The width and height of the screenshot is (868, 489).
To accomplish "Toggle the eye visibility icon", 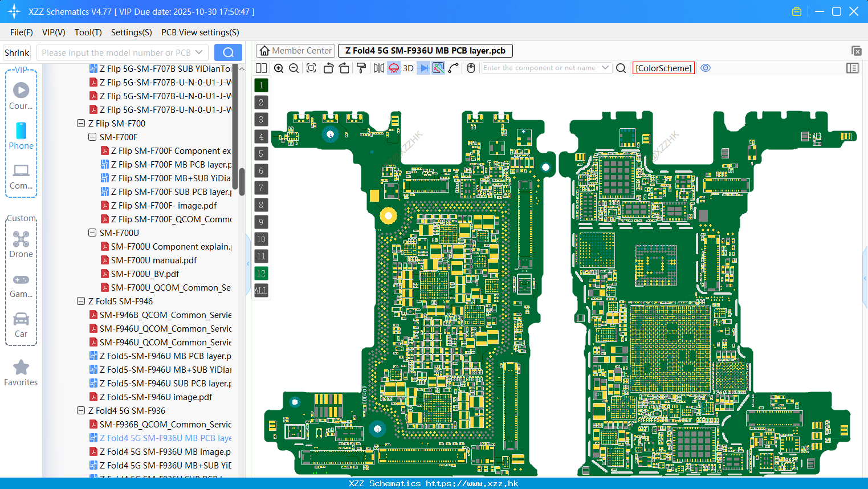I will [706, 68].
